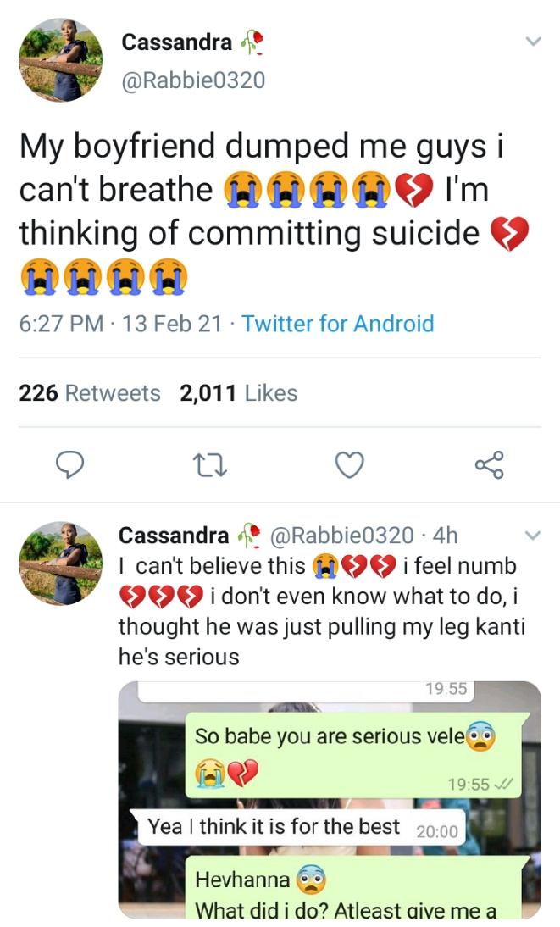Open Cassandra's large profile picture
Screen dimensions: 560x927
[x=61, y=60]
